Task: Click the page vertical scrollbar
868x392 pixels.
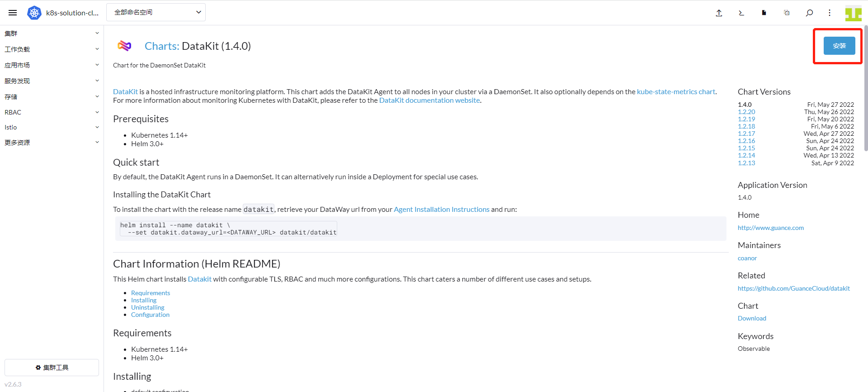Action: tap(866, 88)
